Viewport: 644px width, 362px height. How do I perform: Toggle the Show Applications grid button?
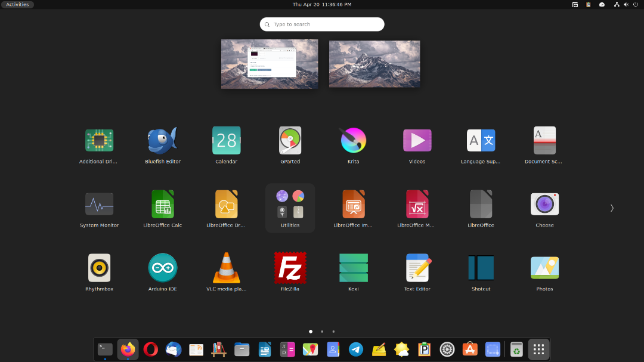click(x=538, y=349)
